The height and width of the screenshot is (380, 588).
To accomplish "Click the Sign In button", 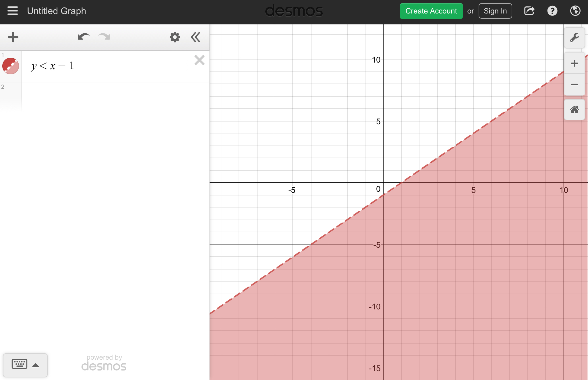I will coord(495,11).
